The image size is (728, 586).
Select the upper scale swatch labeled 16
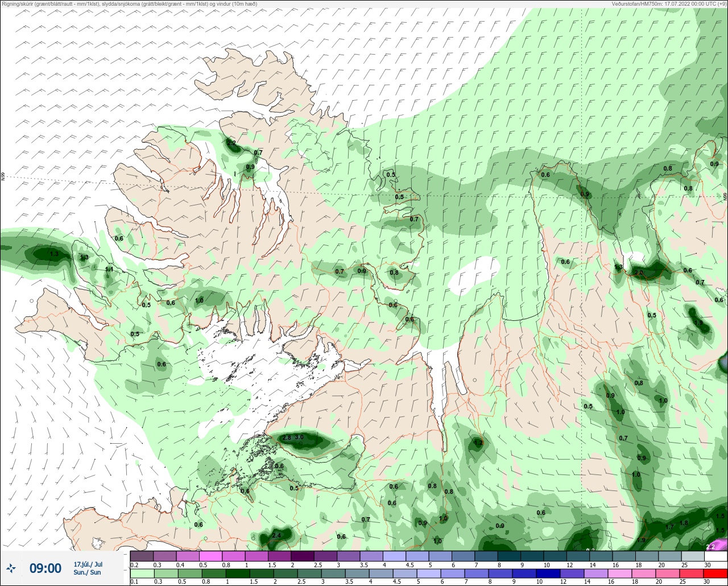[624, 556]
